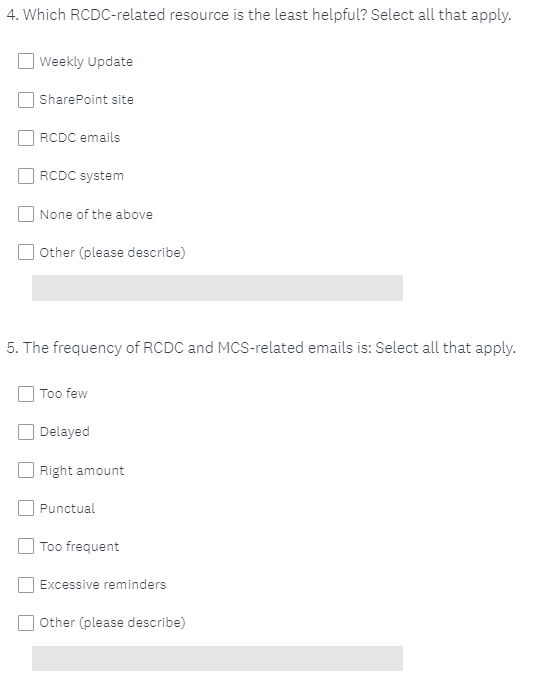547x690 pixels.
Task: Click the 'None of the above' label text
Action: click(96, 214)
